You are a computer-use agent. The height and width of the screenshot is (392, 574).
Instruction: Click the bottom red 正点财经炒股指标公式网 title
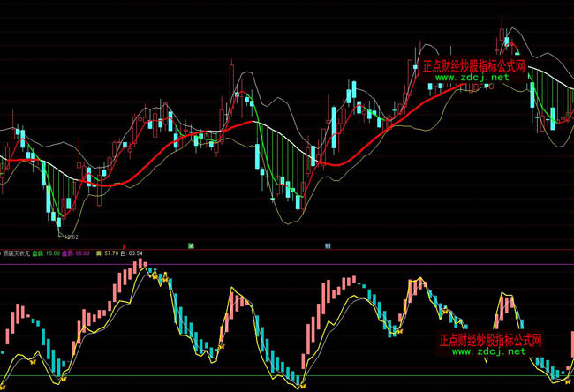[490, 340]
